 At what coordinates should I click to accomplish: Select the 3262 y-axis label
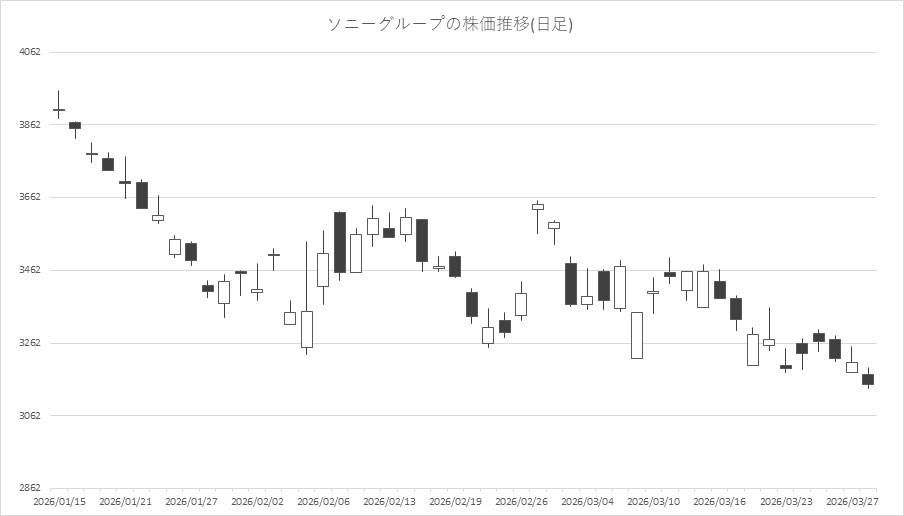[30, 343]
